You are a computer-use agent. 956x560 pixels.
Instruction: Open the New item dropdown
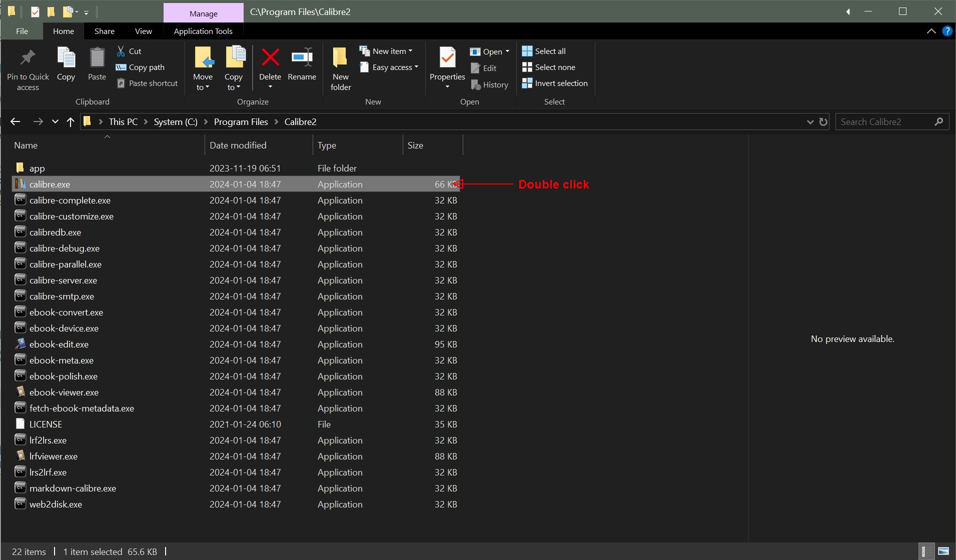click(x=392, y=51)
